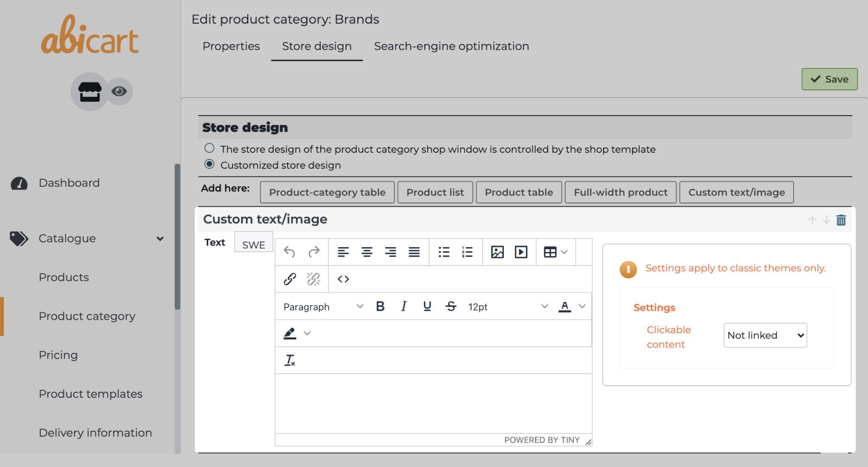Image resolution: width=868 pixels, height=467 pixels.
Task: Apply center text alignment
Action: [x=367, y=252]
